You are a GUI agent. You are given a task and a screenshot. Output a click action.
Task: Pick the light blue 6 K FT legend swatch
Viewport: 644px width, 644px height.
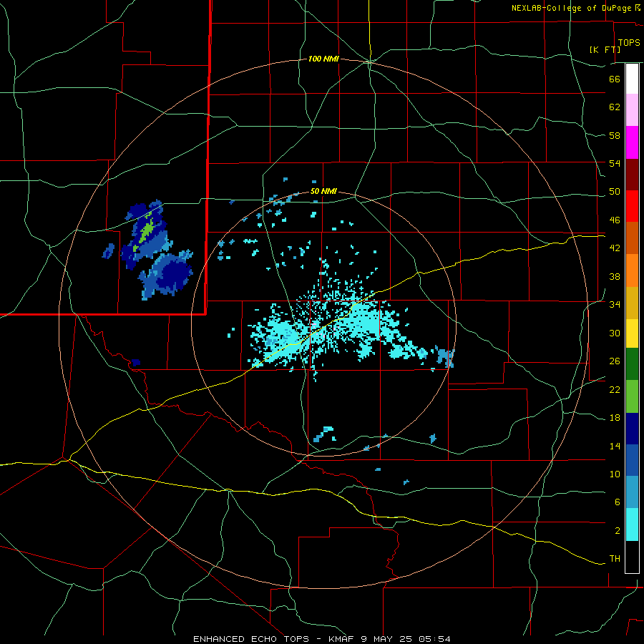tap(632, 492)
